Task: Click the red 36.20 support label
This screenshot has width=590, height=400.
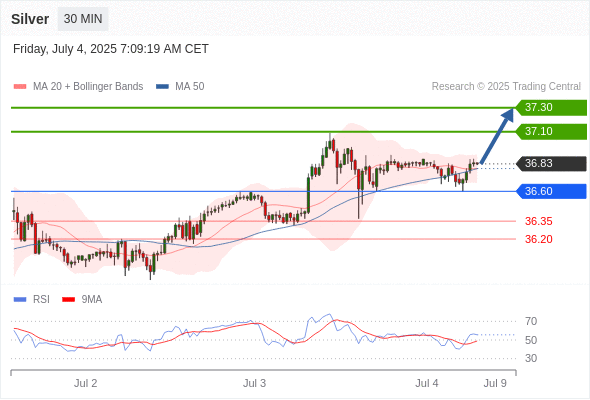Action: [x=538, y=239]
